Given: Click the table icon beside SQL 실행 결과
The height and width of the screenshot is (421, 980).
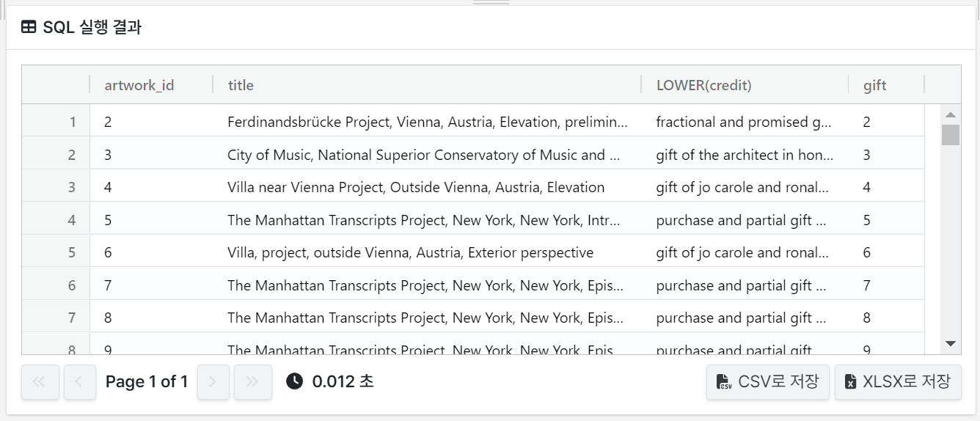Looking at the screenshot, I should [x=29, y=28].
